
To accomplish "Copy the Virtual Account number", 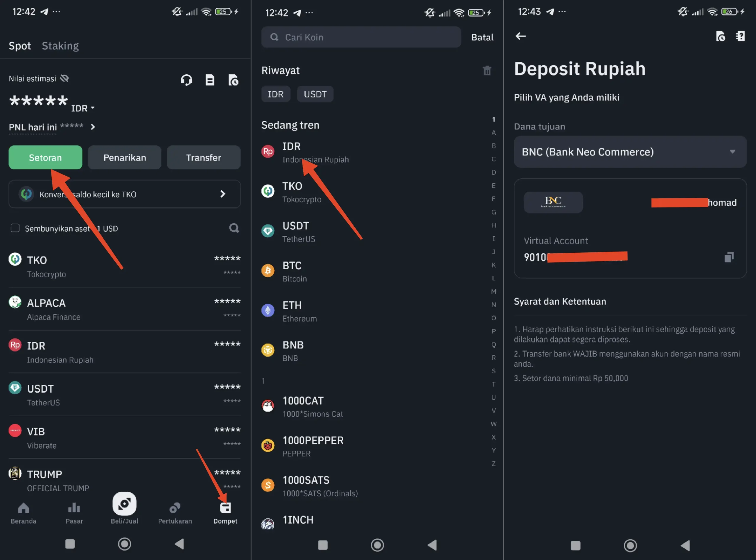I will [729, 257].
